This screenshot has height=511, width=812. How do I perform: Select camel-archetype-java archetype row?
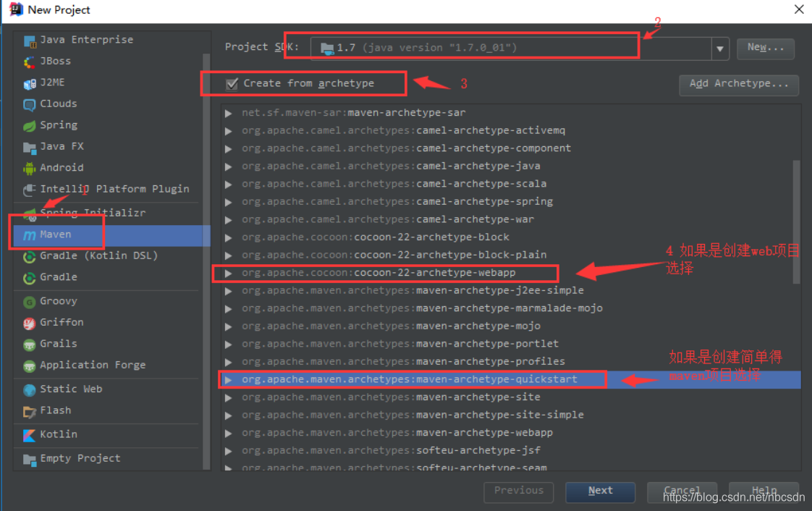tap(511, 166)
